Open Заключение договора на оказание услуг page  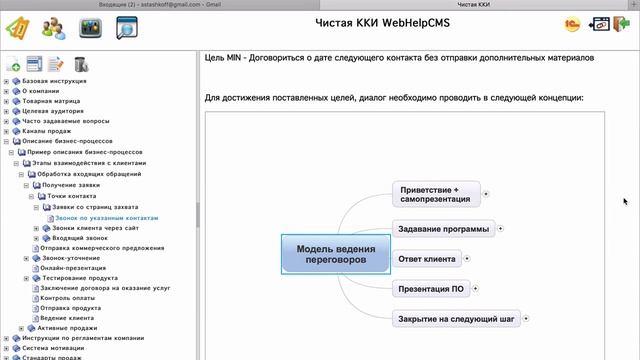pyautogui.click(x=105, y=288)
